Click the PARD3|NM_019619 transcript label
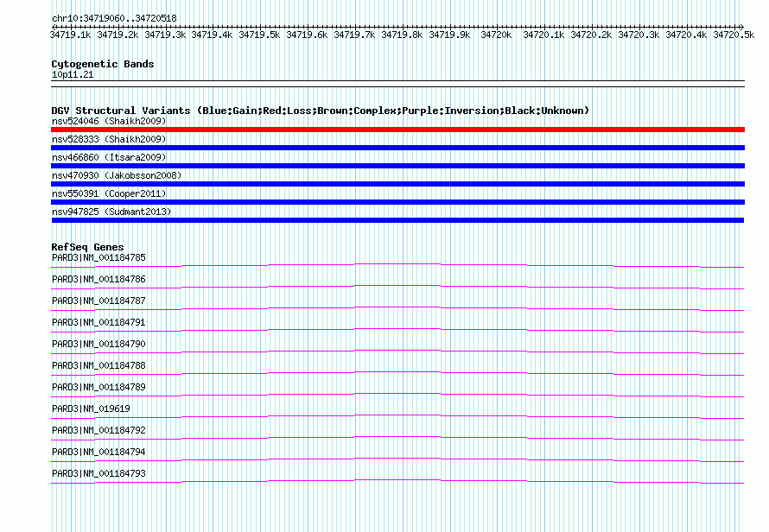Viewport: 769px width, 532px height. coord(91,408)
